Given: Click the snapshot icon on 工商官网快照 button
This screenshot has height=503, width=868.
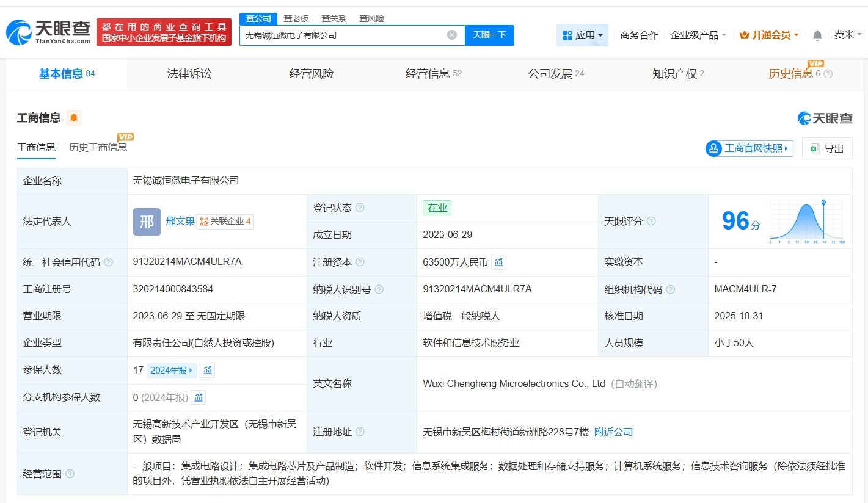Looking at the screenshot, I should (713, 148).
